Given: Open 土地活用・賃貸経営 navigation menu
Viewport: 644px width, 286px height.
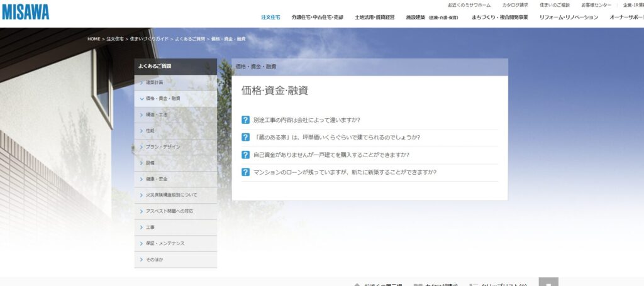Looking at the screenshot, I should 375,18.
